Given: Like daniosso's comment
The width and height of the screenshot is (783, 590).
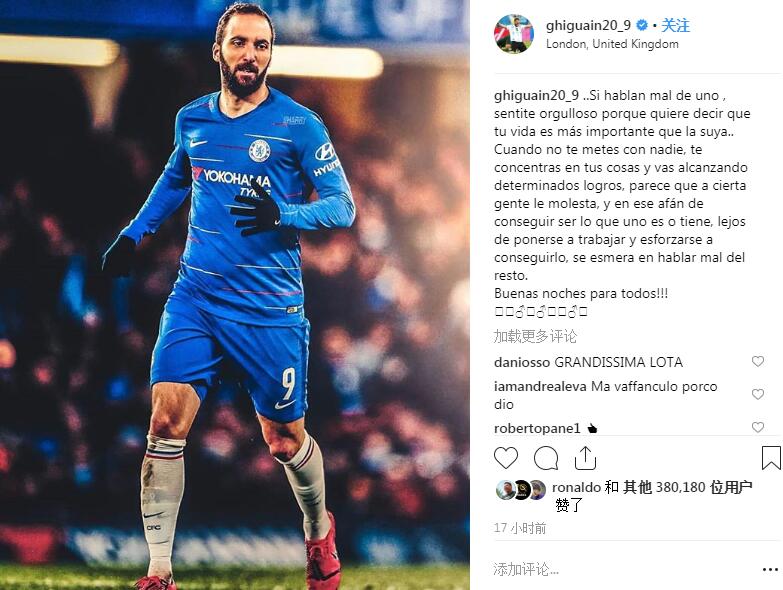Looking at the screenshot, I should (758, 361).
